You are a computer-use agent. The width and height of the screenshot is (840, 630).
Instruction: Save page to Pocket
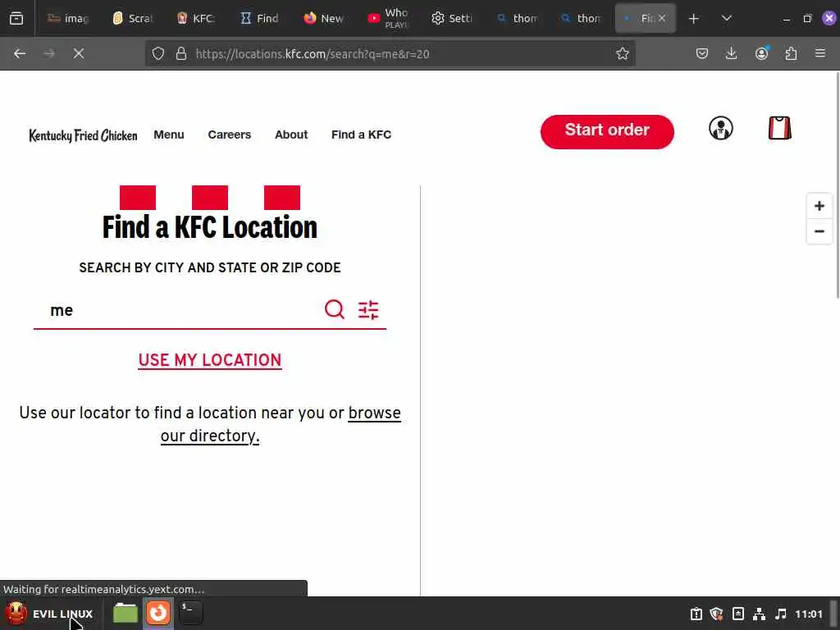(x=702, y=53)
